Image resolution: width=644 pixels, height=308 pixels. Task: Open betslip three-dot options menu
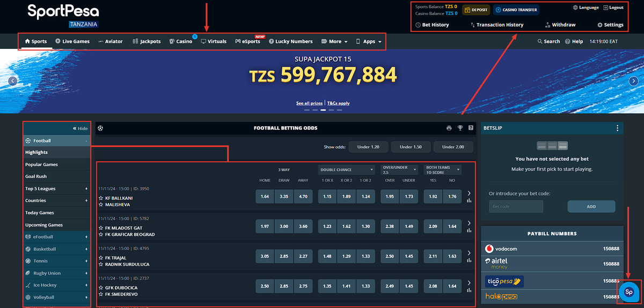617,128
